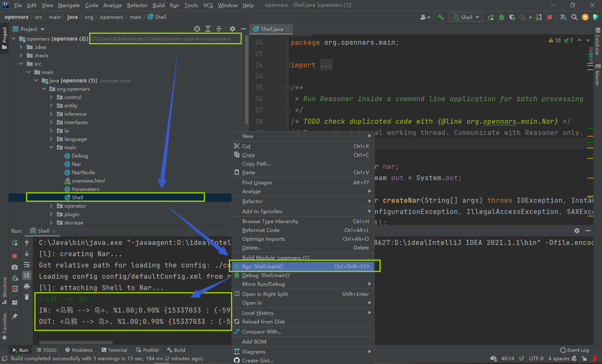Open the TODO tool window

coord(46,350)
